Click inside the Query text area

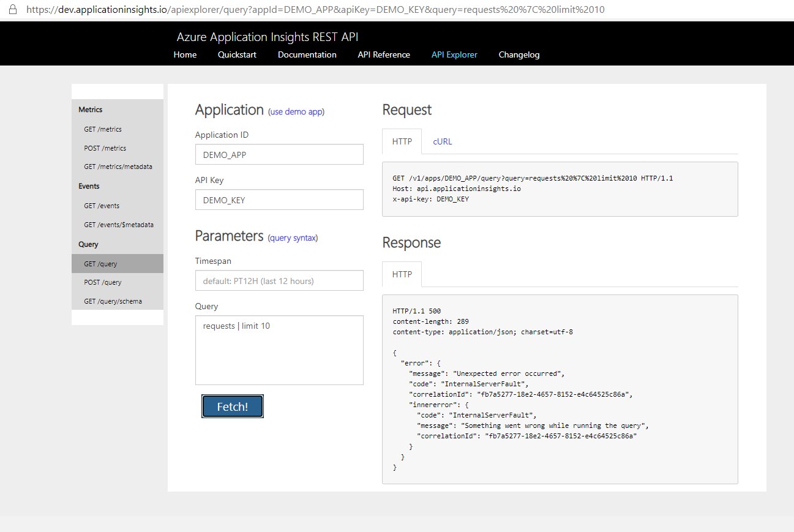click(279, 350)
